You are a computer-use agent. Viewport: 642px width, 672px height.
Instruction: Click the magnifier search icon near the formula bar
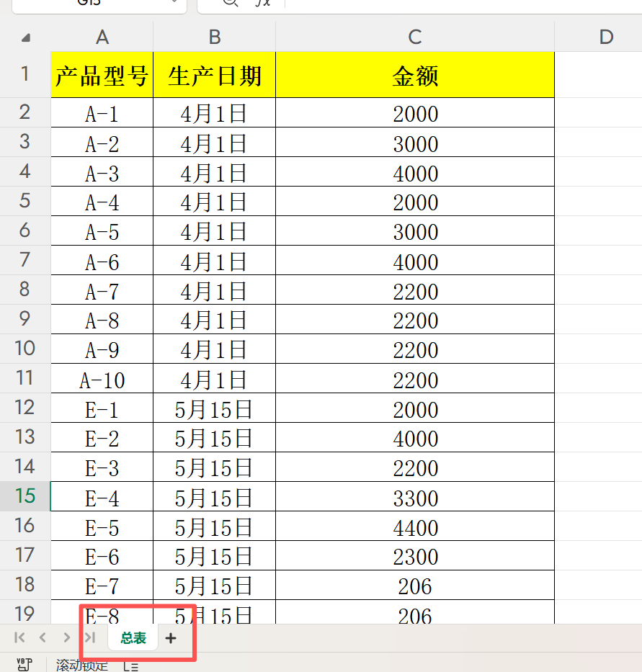tap(229, 3)
